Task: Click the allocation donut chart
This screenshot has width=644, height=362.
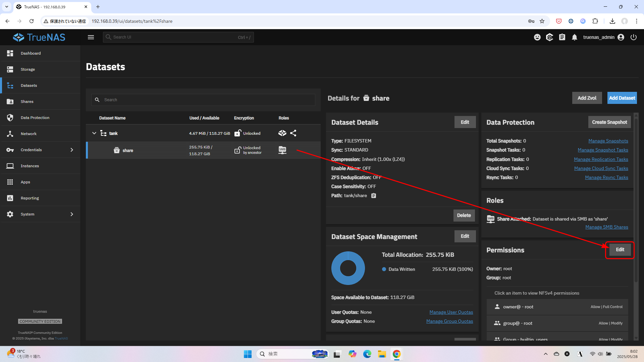Action: pos(348,268)
